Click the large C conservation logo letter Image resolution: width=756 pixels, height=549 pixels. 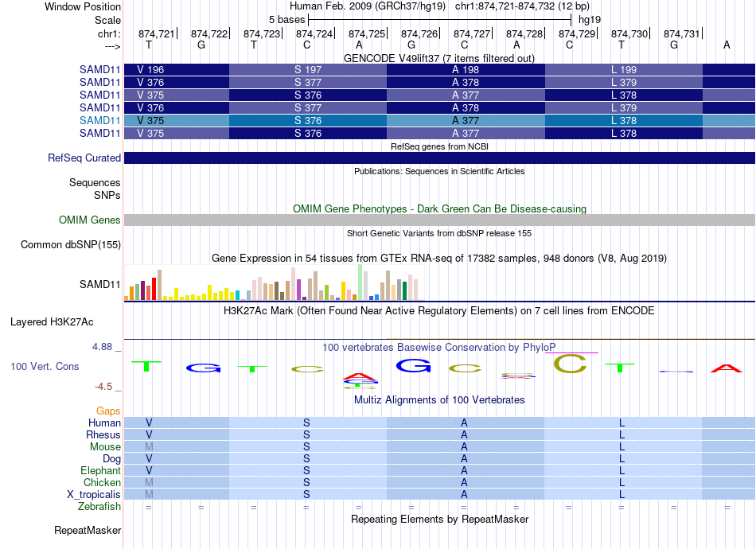click(x=570, y=364)
